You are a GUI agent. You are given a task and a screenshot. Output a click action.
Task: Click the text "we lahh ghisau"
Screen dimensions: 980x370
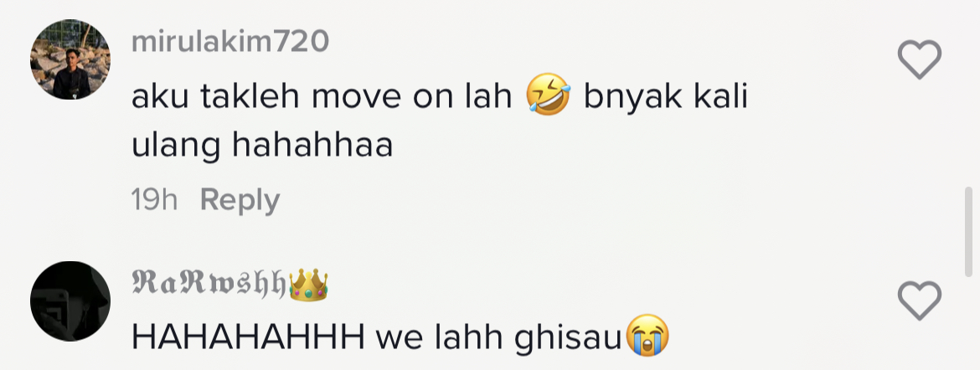tap(499, 338)
